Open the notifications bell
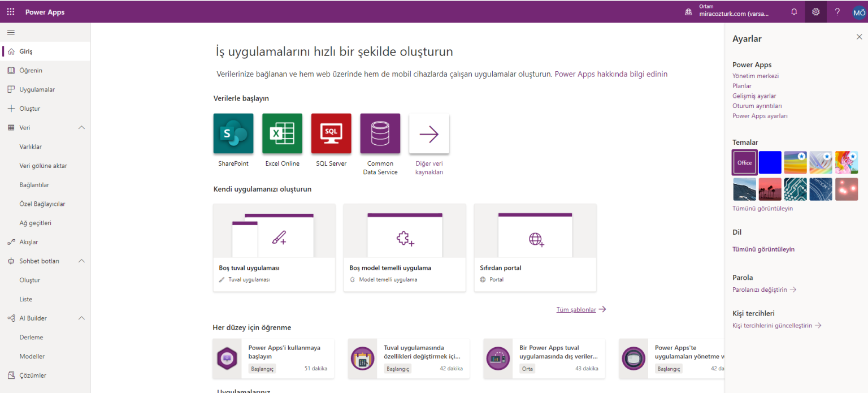The image size is (868, 393). coord(794,12)
